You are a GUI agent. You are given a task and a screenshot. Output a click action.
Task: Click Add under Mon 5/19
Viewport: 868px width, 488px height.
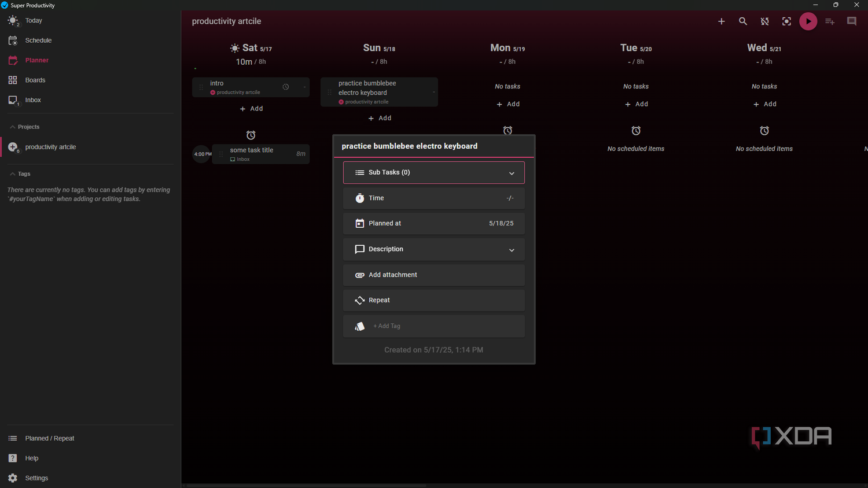[508, 104]
